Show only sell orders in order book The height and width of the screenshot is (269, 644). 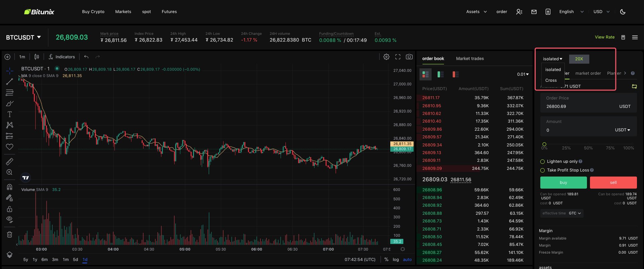[455, 74]
